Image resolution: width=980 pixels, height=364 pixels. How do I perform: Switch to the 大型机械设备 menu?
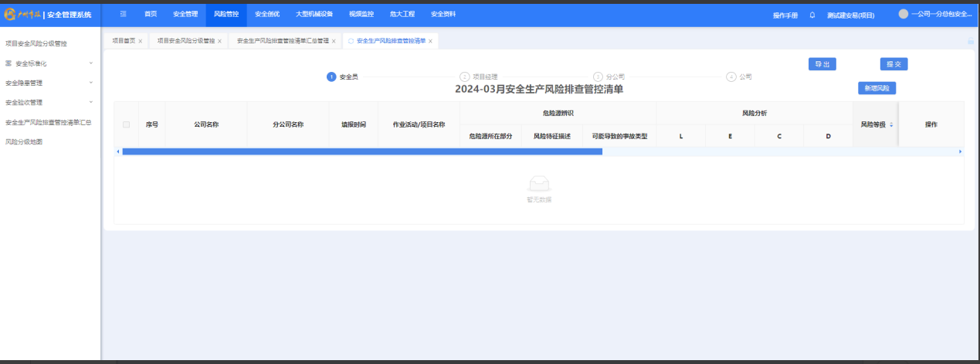[314, 14]
